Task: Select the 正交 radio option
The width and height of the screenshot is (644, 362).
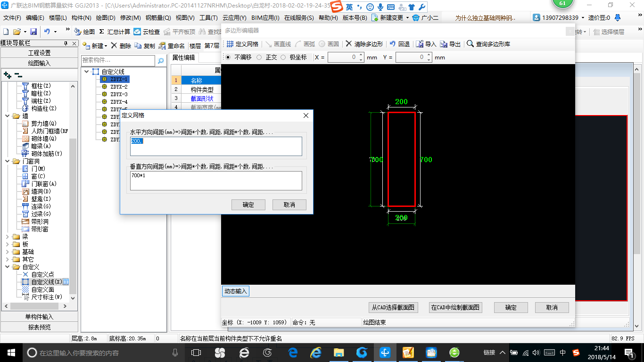Action: click(x=259, y=57)
